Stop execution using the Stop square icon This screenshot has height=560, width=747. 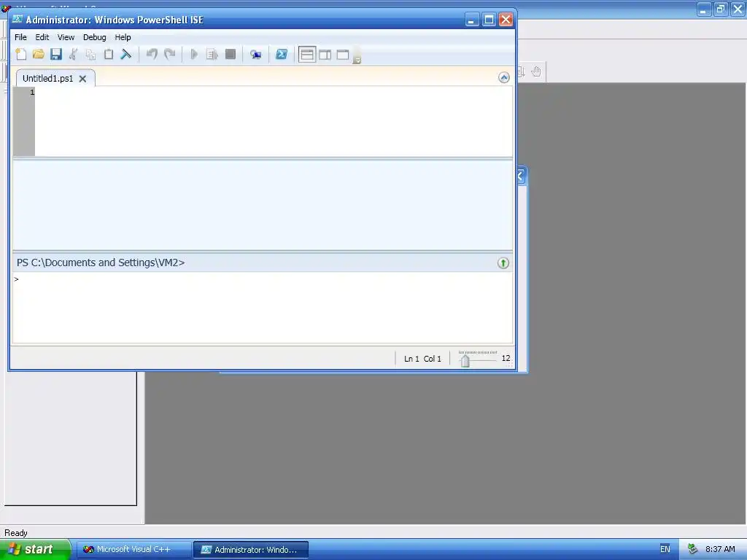click(231, 54)
